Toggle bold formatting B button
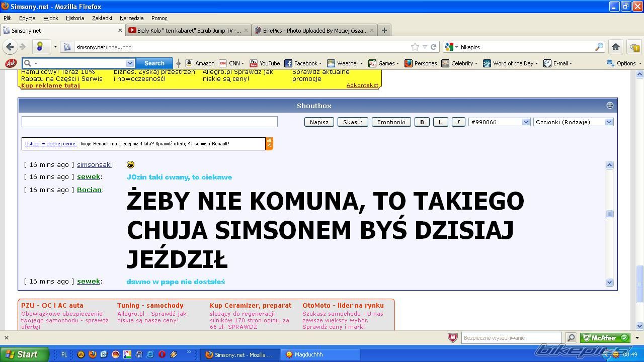644x362 pixels. click(x=422, y=122)
